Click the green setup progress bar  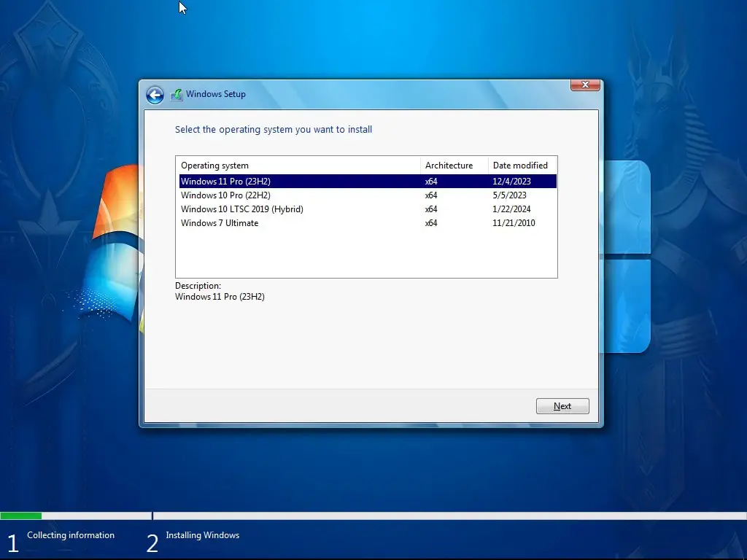21,516
